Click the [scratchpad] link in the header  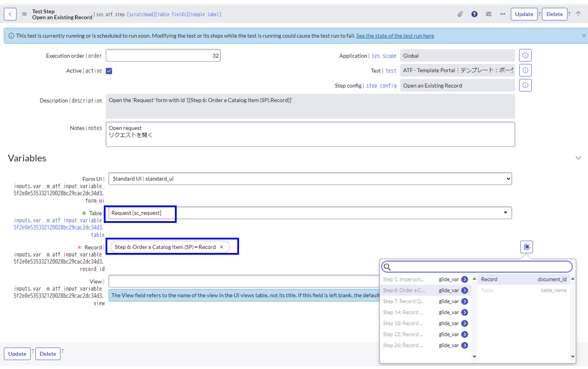pos(140,14)
